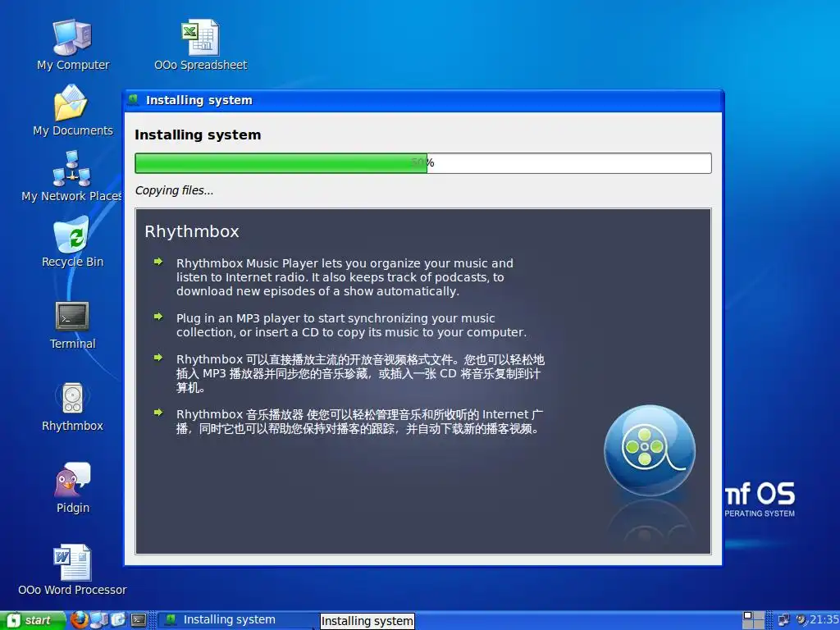Click the 'Plug in an MP3 player' bullet text
Image resolution: width=840 pixels, height=630 pixels.
[x=351, y=325]
